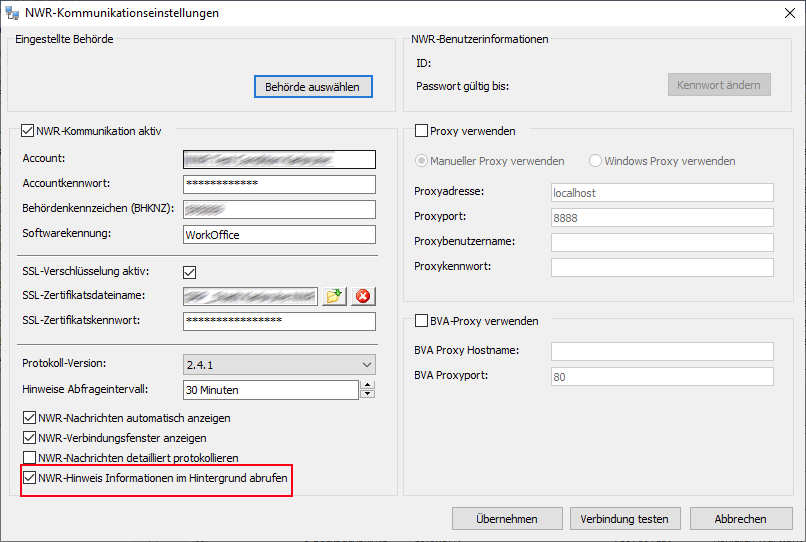The width and height of the screenshot is (806, 542).
Task: Disable SSL-Verschlüsselung aktiv checkbox
Action: coord(190,272)
